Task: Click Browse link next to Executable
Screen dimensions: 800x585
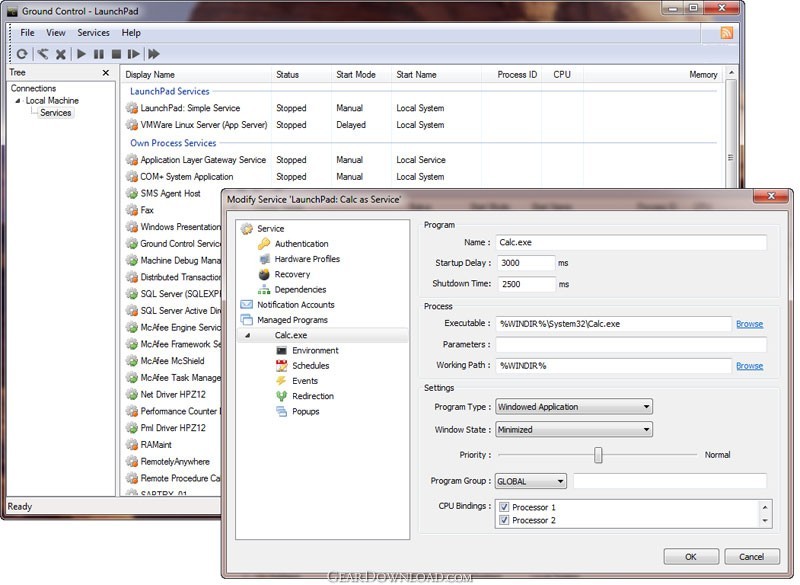Action: (749, 324)
